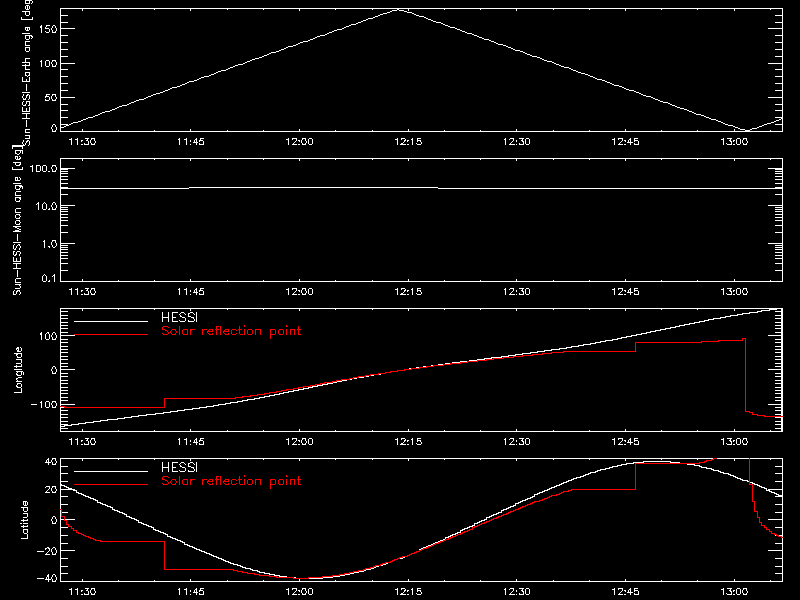The width and height of the screenshot is (800, 600).
Task: Click the 12:15 time label under Moon angle plot
Action: [408, 292]
